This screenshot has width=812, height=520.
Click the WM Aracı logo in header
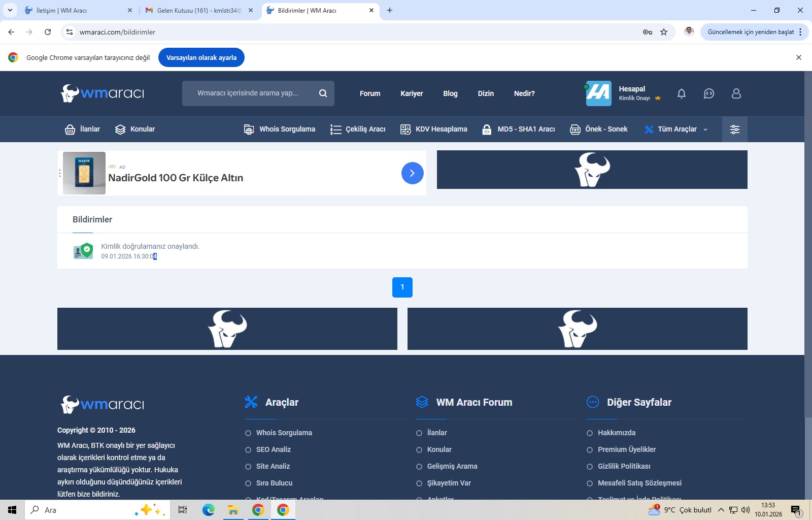click(103, 93)
